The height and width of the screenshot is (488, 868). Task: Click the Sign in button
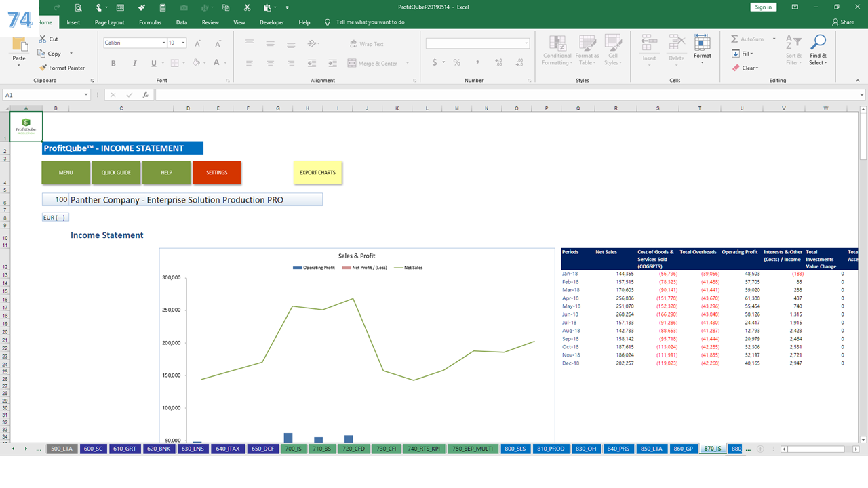click(x=764, y=7)
